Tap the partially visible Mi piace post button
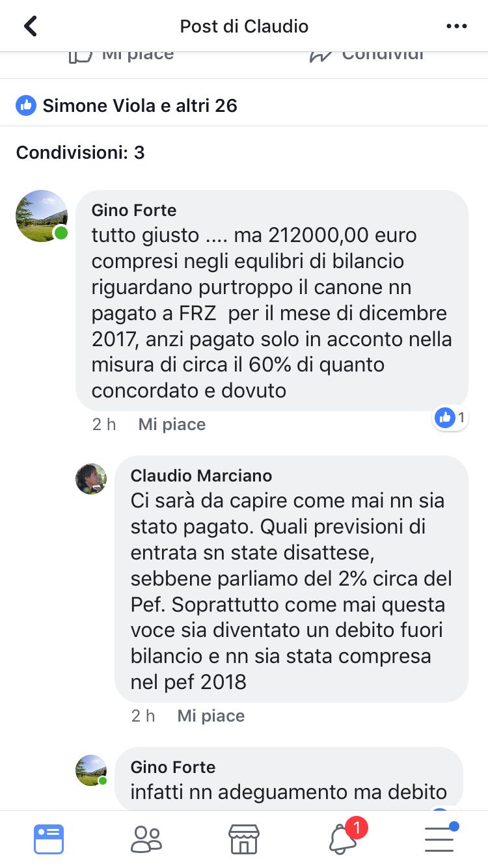Image resolution: width=488 pixels, height=868 pixels. [x=122, y=55]
